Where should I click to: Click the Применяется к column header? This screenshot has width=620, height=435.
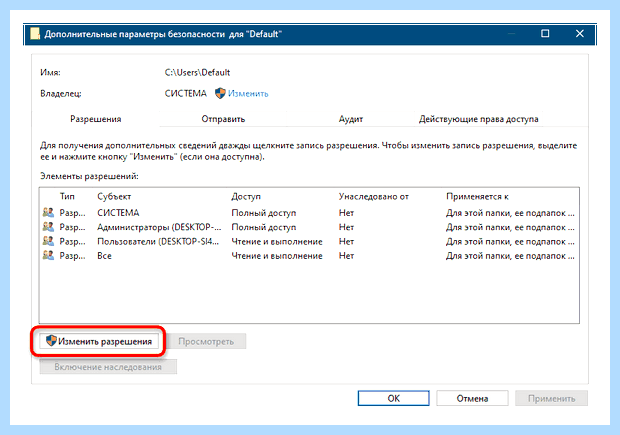pos(477,197)
